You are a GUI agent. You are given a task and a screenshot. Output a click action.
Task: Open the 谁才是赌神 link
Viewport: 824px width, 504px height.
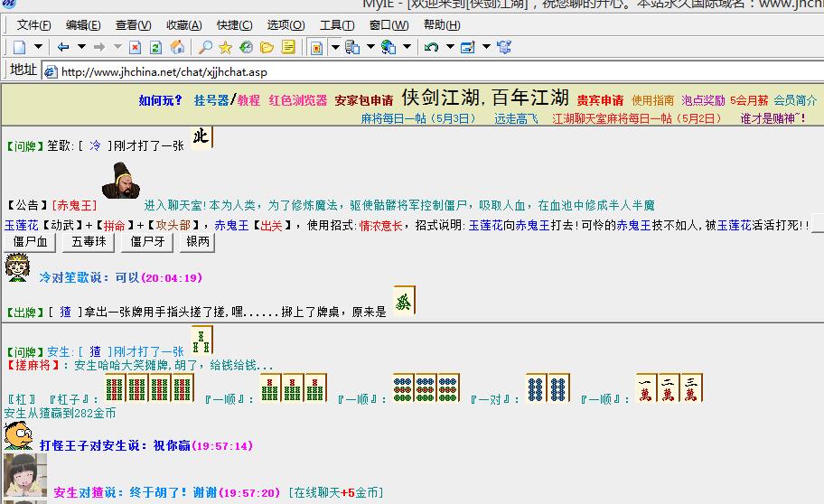coord(772,118)
